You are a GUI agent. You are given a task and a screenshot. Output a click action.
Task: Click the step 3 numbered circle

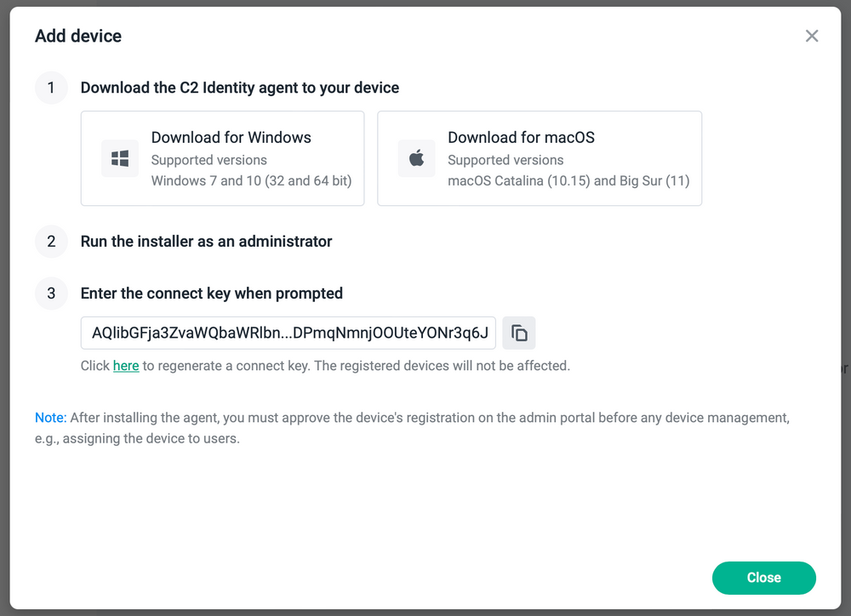coord(51,294)
